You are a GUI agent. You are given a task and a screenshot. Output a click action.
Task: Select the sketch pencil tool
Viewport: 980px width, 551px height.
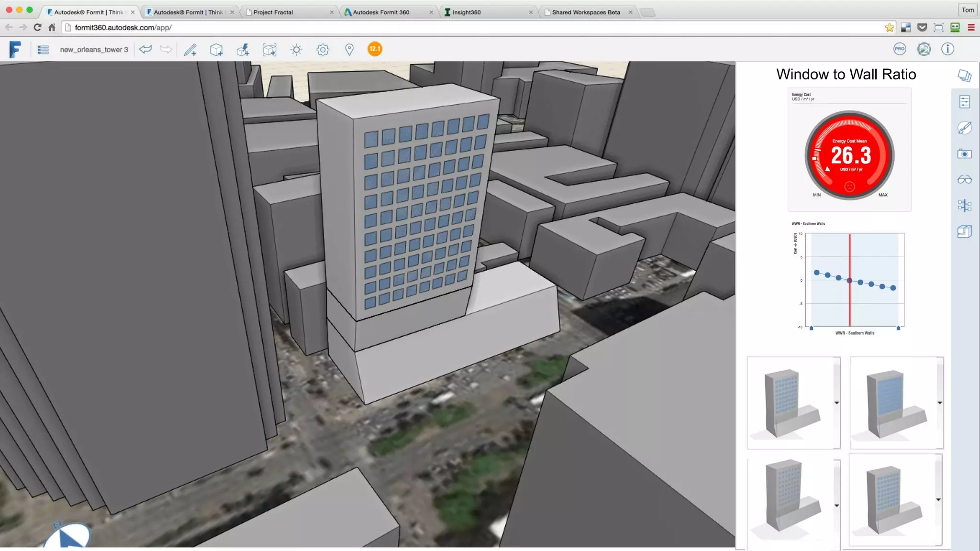pyautogui.click(x=190, y=50)
